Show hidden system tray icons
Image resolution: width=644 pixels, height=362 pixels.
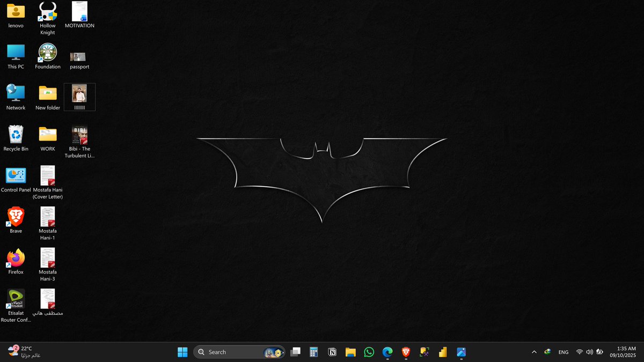pos(534,352)
